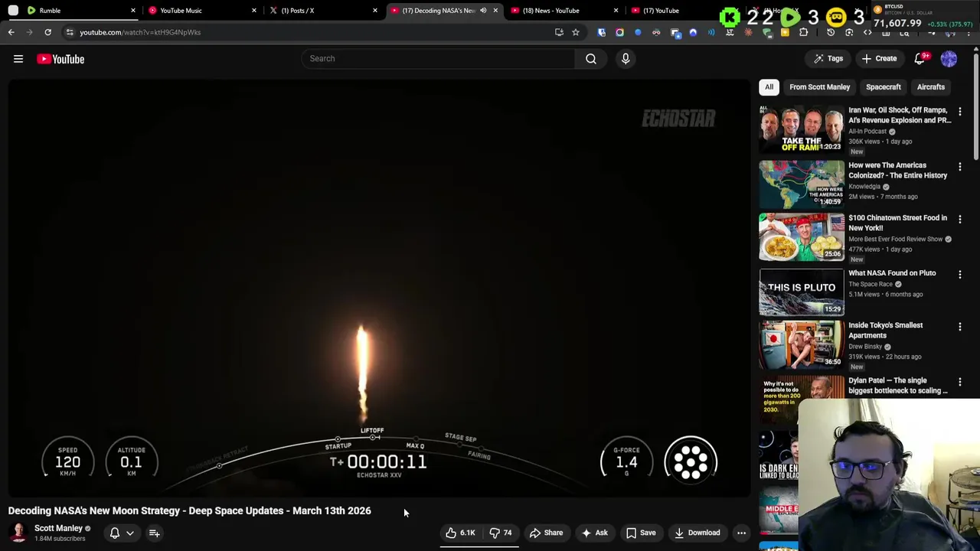980x551 pixels.
Task: Open THIS IS PLUTO video thumbnail
Action: pos(801,292)
